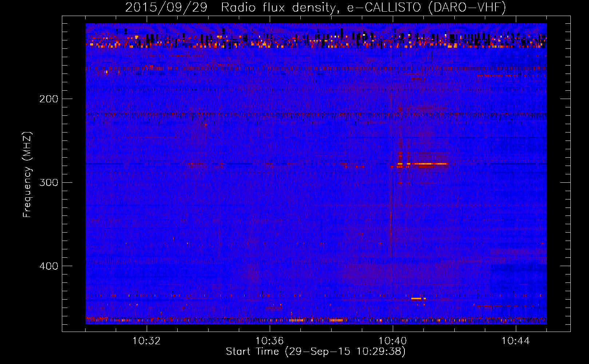Click the "Frequency (MHZ)" axis label
Image resolution: width=589 pixels, height=364 pixels.
(27, 175)
